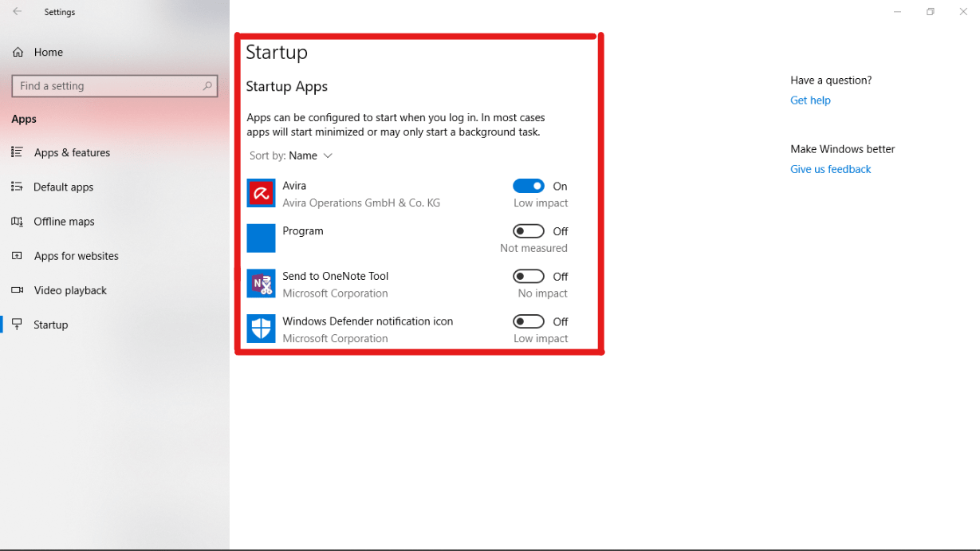Click the Windows Defender shield icon
This screenshot has width=980, height=551.
(x=261, y=329)
